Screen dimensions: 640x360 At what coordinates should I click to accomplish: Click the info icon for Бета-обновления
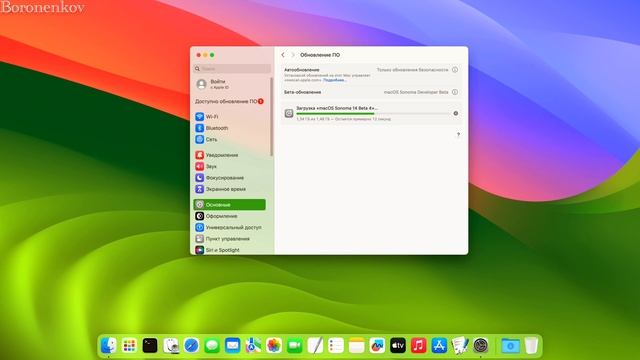[x=455, y=92]
